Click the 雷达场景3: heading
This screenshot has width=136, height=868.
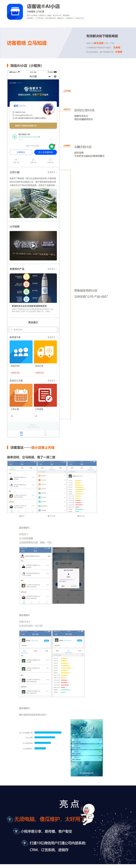point(24,708)
